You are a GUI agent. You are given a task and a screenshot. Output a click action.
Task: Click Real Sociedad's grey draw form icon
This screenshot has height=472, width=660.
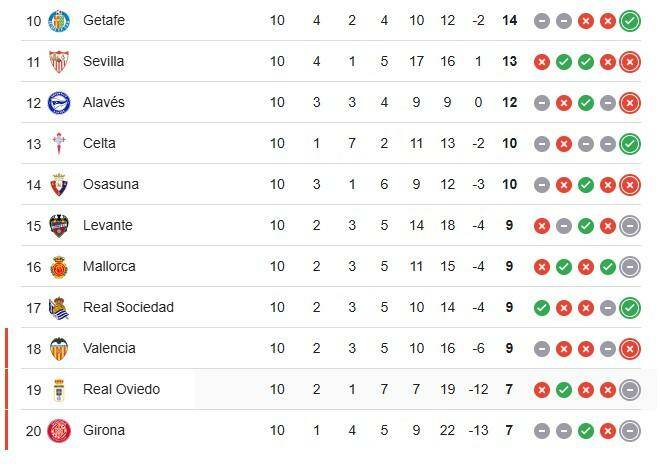click(607, 307)
